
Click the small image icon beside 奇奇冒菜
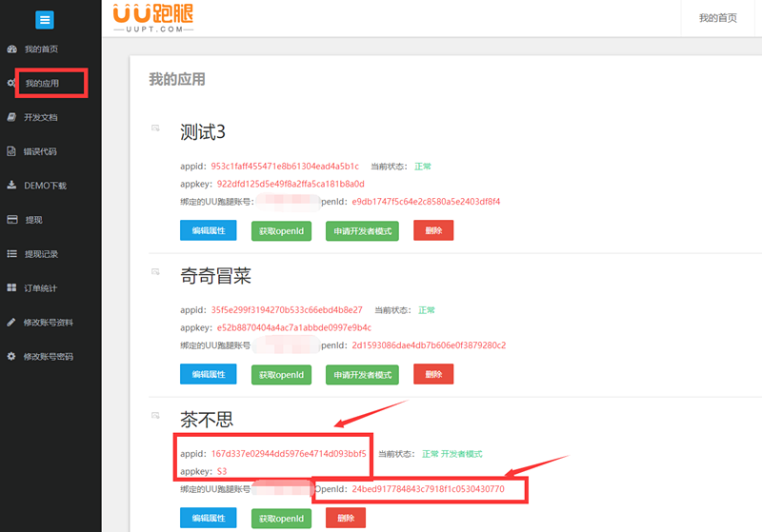pos(155,272)
